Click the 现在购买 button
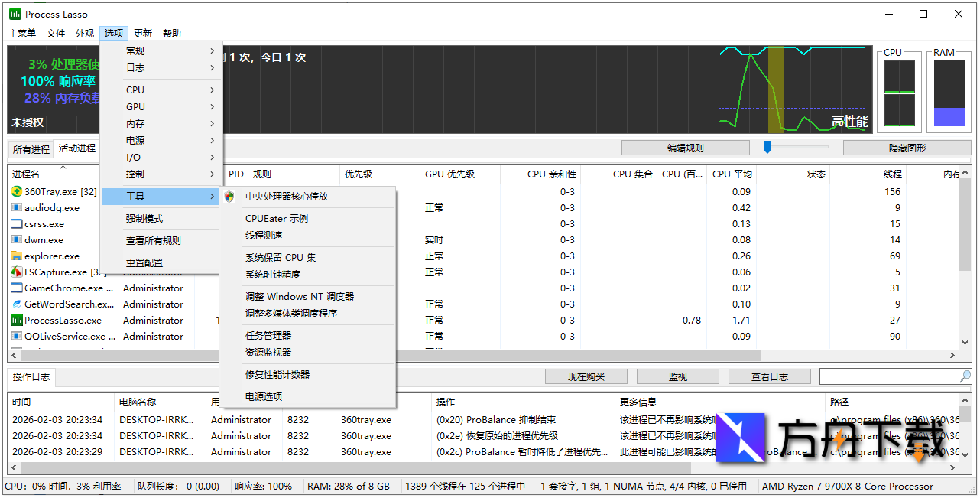Viewport: 980px width, 498px height. [585, 376]
